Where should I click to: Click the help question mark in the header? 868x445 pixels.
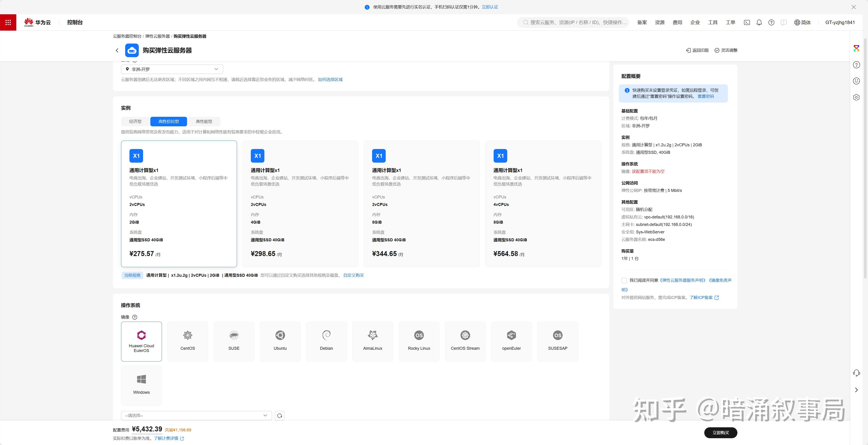[771, 23]
